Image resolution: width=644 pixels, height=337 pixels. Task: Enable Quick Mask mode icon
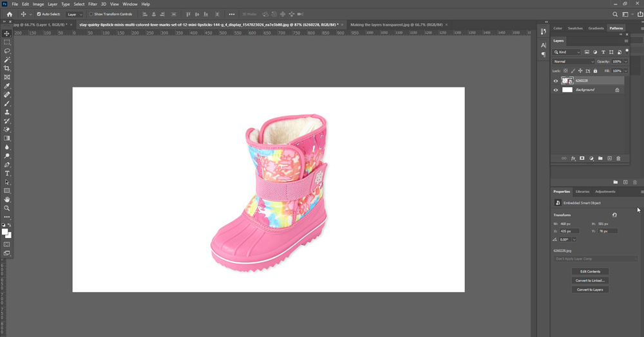[x=7, y=245]
